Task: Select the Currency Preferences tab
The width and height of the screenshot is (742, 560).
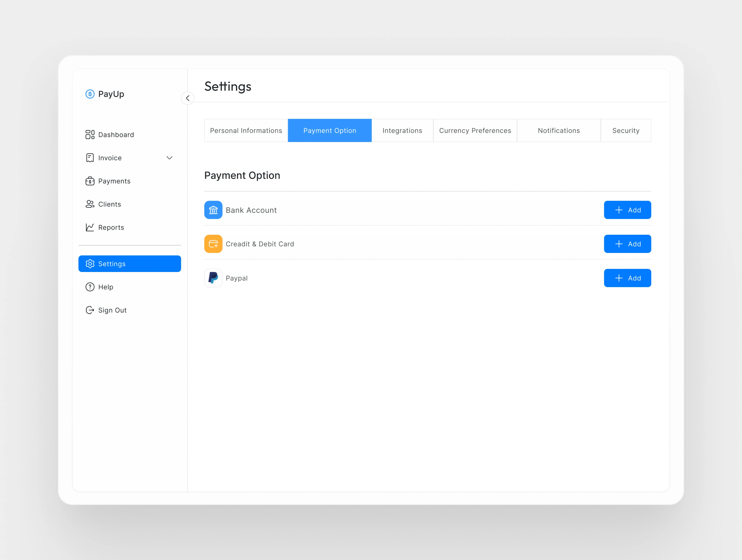Action: [475, 130]
